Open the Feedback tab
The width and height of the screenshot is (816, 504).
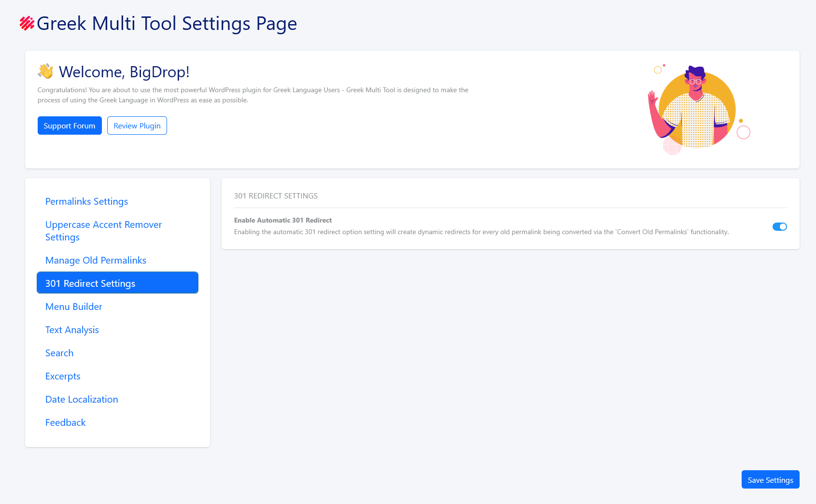[65, 422]
